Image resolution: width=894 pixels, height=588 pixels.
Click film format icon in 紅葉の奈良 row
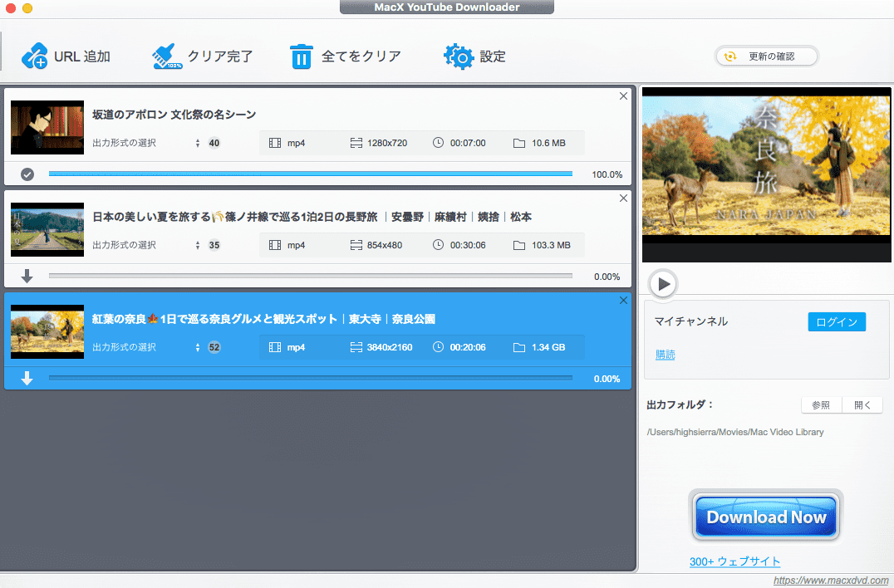coord(275,347)
